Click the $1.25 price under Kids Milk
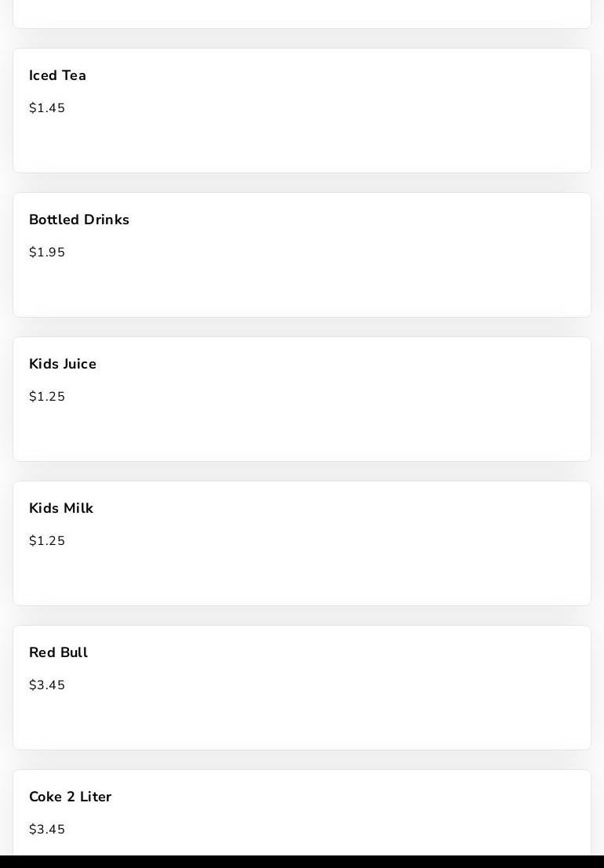This screenshot has width=604, height=868. [x=47, y=541]
